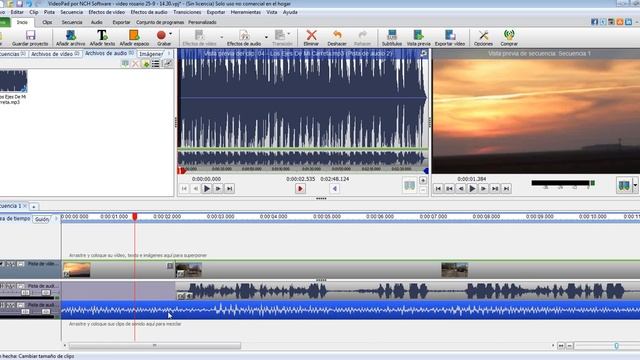640x360 pixels.
Task: Select the Los Ejes De Mi Carreta.mp3 file
Action: click(x=13, y=87)
